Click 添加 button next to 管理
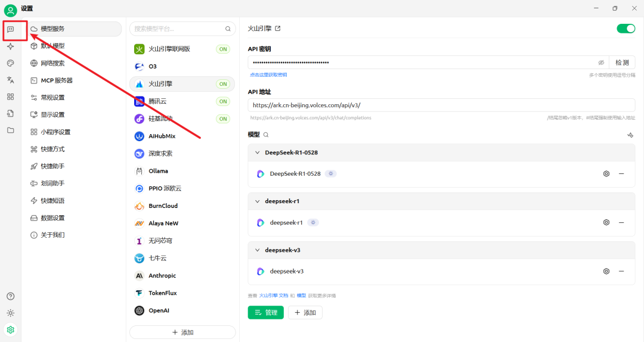Image resolution: width=644 pixels, height=342 pixels. (x=305, y=312)
